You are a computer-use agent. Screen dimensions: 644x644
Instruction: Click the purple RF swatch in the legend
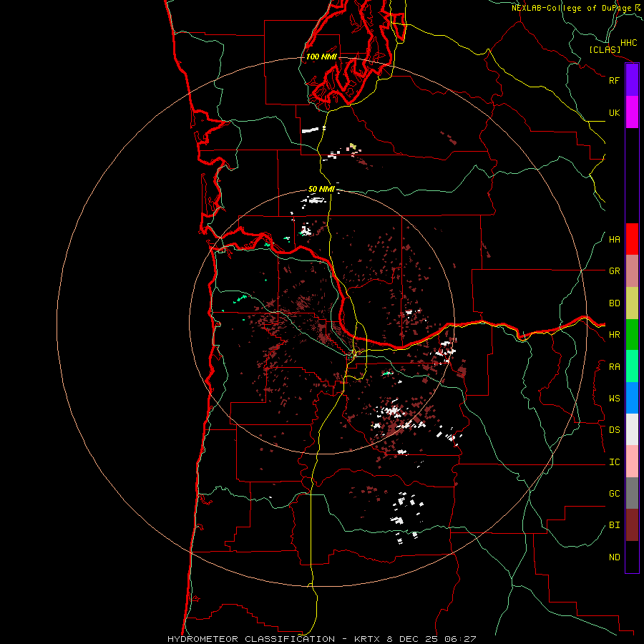[x=632, y=80]
